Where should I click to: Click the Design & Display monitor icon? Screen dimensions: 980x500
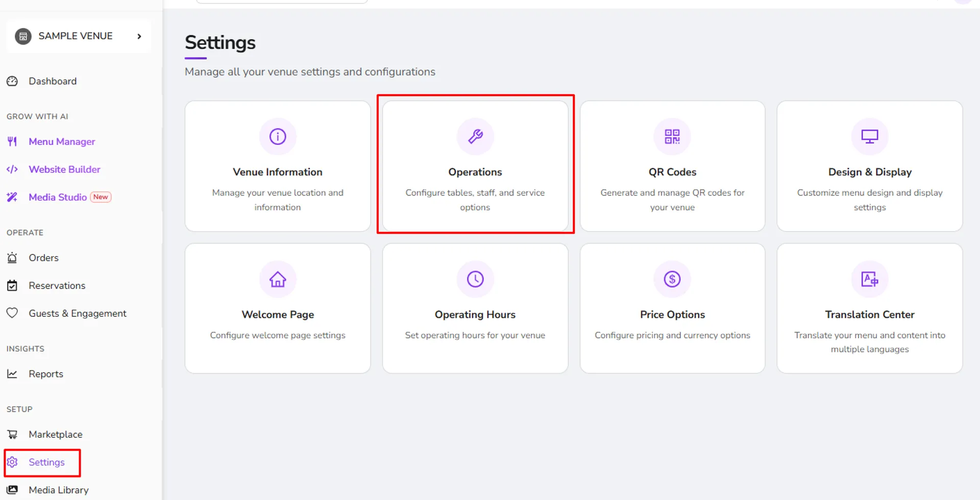[x=870, y=136]
